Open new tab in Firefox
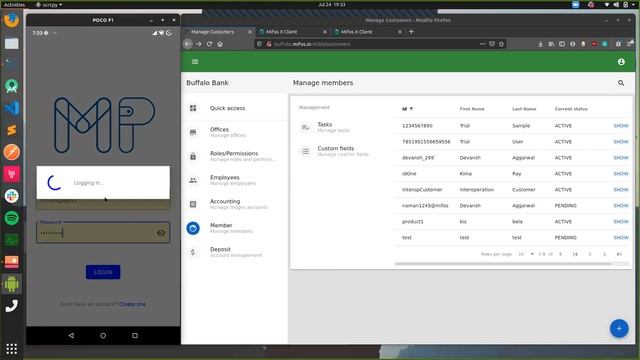The image size is (640, 360). click(x=411, y=32)
